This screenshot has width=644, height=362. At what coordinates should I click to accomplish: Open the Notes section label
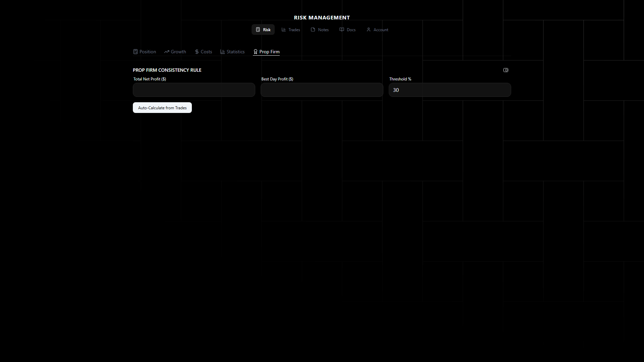coord(323,30)
